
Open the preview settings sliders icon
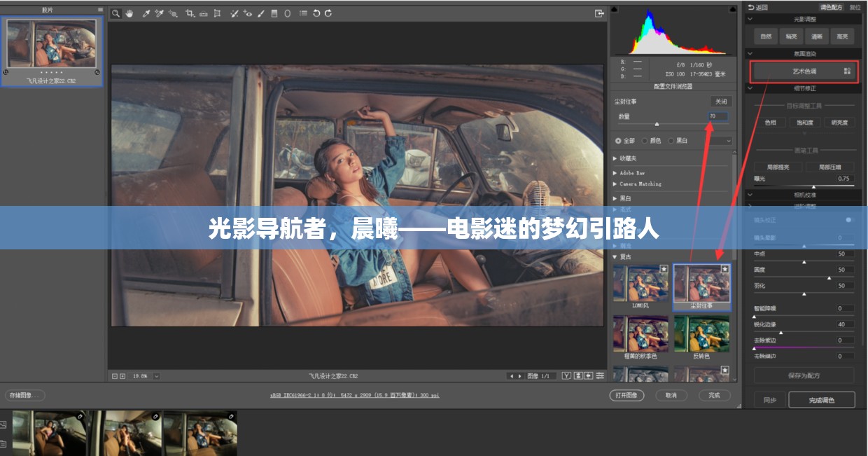click(600, 376)
